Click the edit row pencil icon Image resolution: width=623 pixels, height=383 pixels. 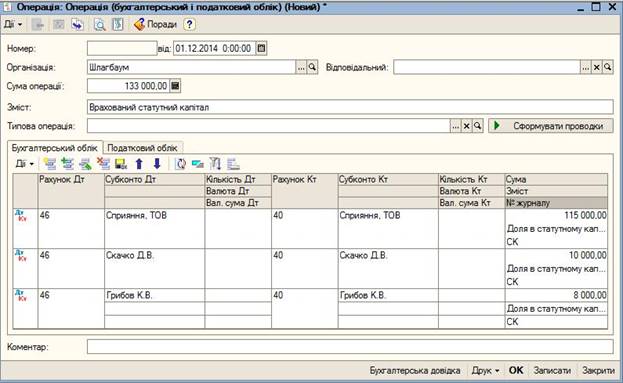(85, 164)
